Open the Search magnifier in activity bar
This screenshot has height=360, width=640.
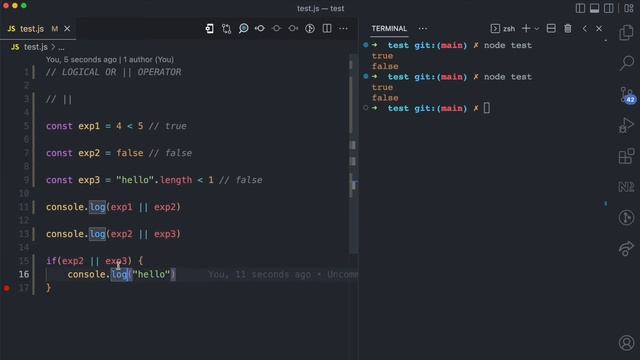tap(627, 63)
